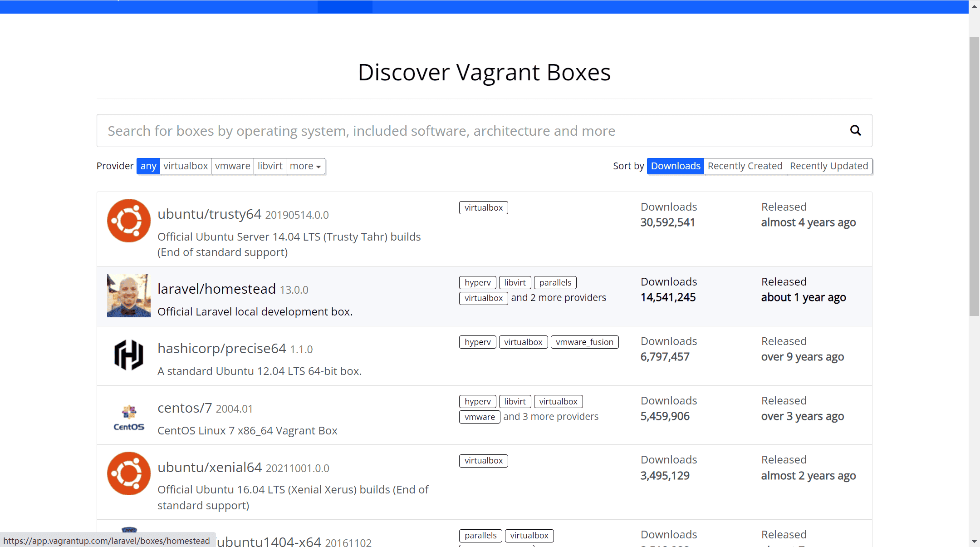
Task: Click the scrollbar down arrow
Action: (974, 542)
